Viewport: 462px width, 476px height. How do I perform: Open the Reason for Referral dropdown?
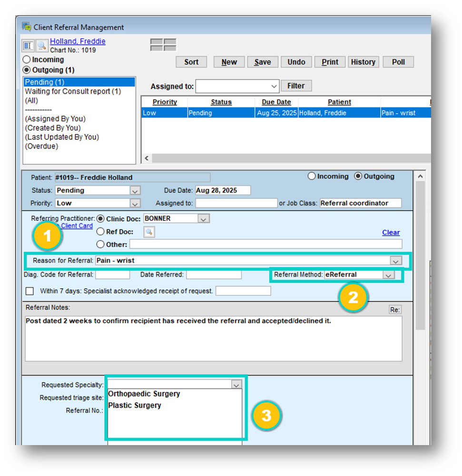[x=395, y=261]
